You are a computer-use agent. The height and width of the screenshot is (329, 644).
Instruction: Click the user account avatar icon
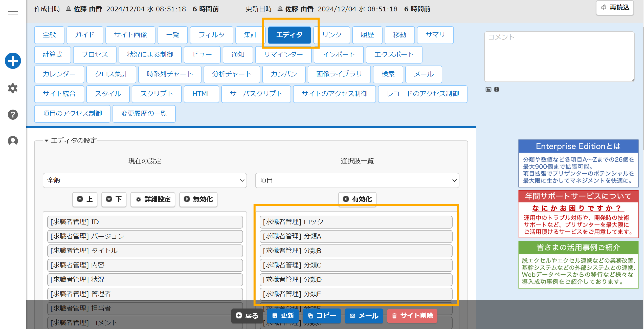tap(13, 141)
